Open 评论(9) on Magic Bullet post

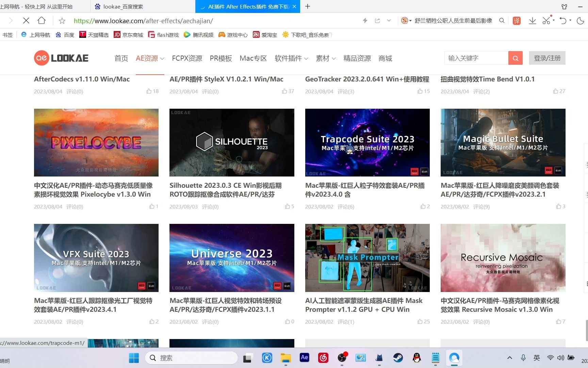(x=481, y=206)
